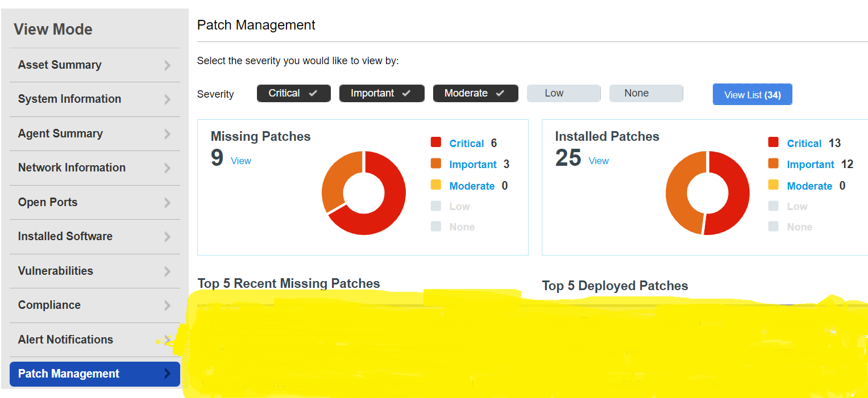Click the Asset Summary chevron arrow
Screen dimensions: 868x398
pos(167,65)
